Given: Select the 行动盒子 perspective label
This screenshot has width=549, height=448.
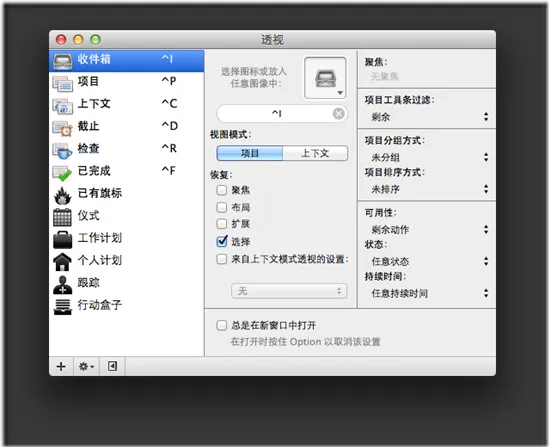Looking at the screenshot, I should [x=100, y=305].
